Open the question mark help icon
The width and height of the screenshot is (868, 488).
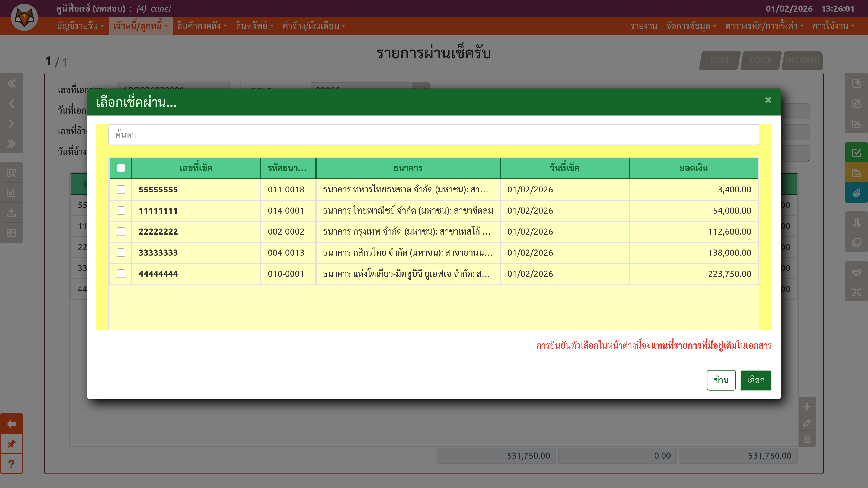(11, 464)
